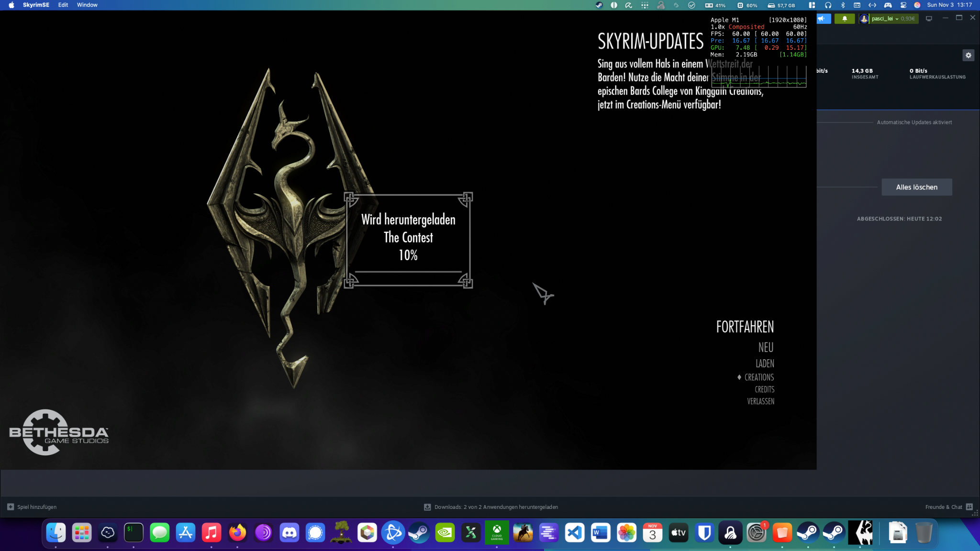The height and width of the screenshot is (551, 980).
Task: Open Steam download settings gear
Action: pos(968,55)
